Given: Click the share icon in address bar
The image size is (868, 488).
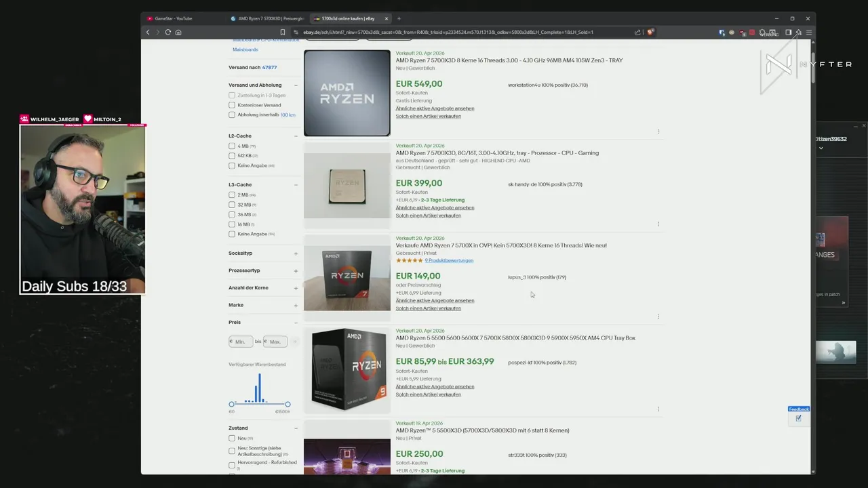Looking at the screenshot, I should [637, 32].
